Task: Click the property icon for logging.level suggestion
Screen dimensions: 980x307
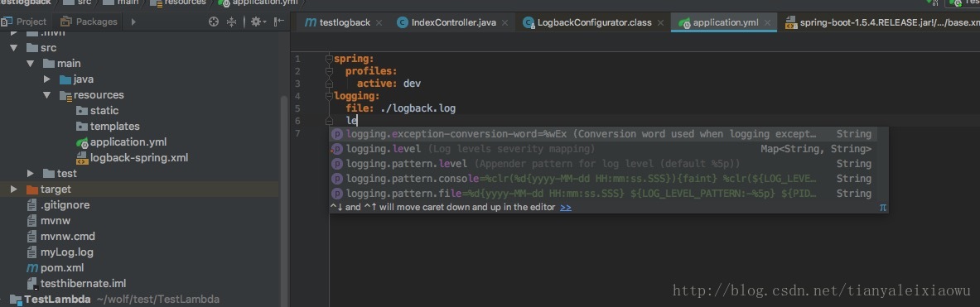Action: point(337,149)
